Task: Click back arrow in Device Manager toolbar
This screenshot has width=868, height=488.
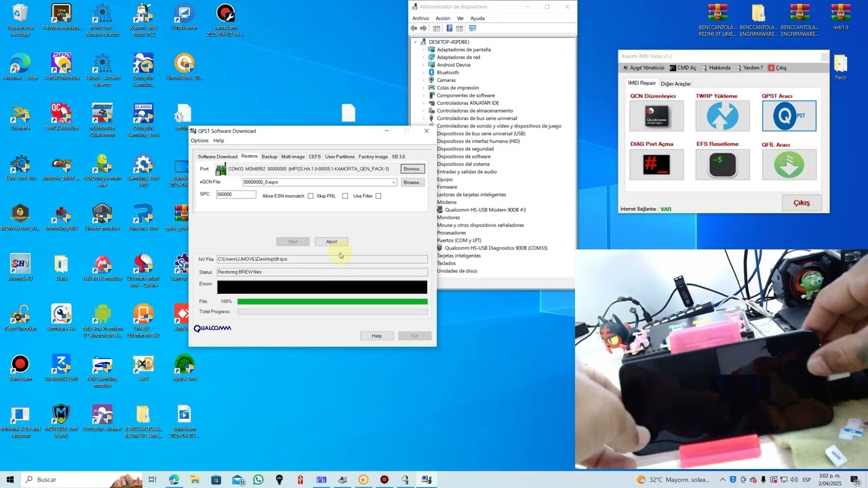Action: tap(414, 28)
